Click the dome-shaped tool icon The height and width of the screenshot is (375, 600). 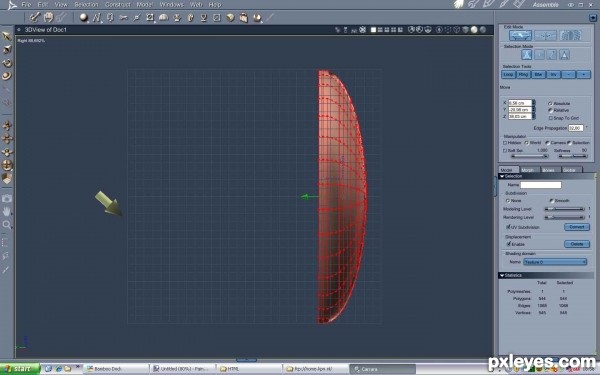pyautogui.click(x=163, y=17)
